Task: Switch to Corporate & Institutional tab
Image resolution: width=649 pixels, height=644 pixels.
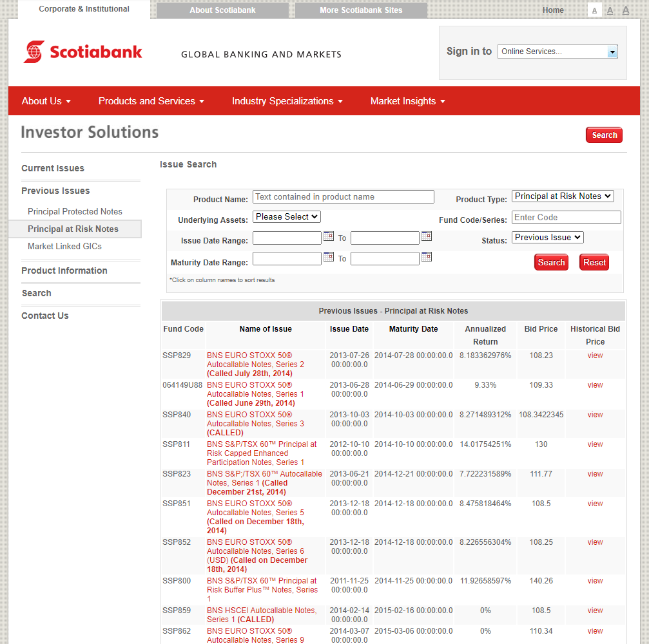Action: tap(84, 9)
